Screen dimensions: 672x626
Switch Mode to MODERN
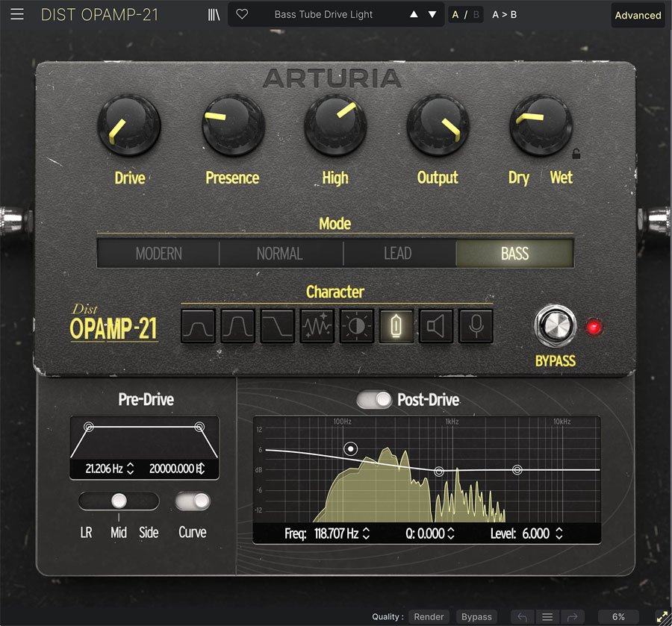tap(158, 254)
